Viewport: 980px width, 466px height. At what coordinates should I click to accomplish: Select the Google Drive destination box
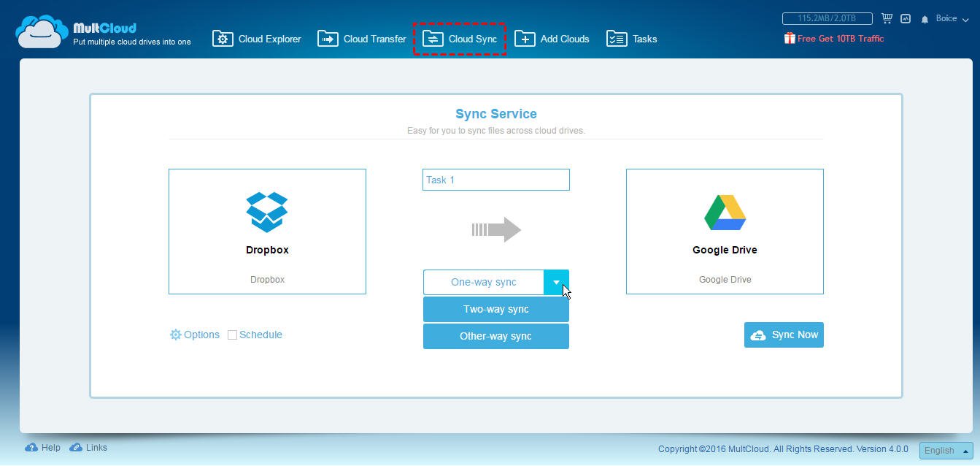point(725,232)
